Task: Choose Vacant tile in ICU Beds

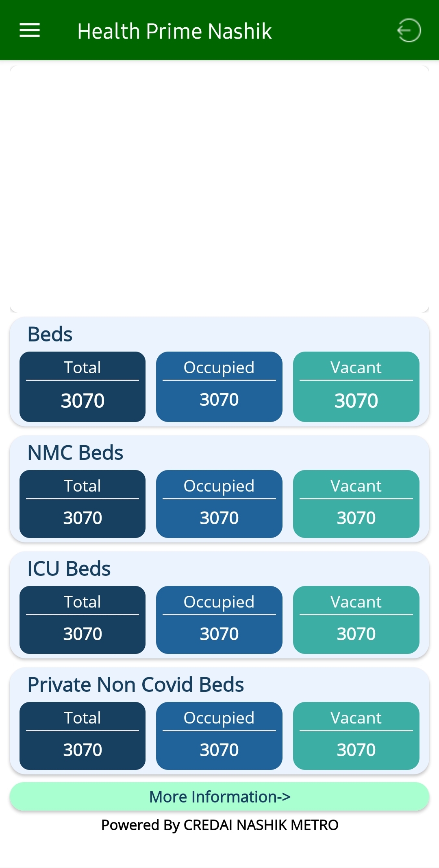Action: point(356,620)
